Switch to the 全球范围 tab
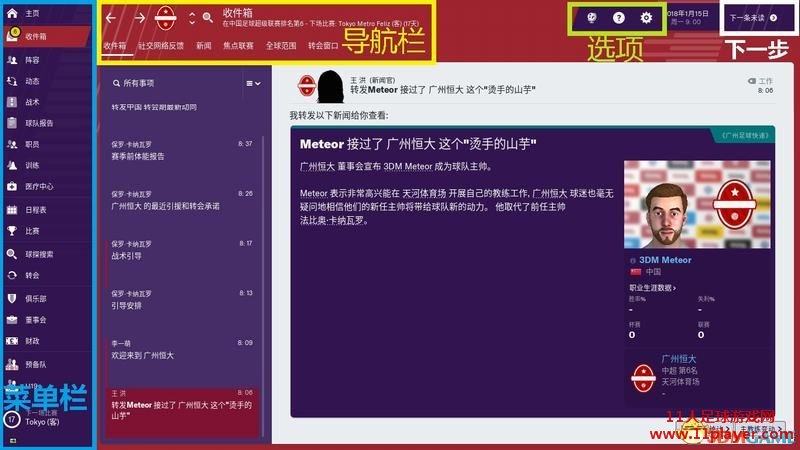Image resolution: width=800 pixels, height=450 pixels. tap(281, 45)
